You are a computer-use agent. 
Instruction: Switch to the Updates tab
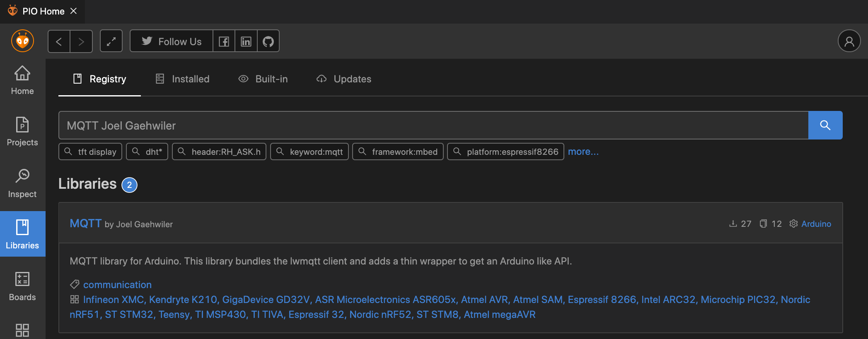click(x=344, y=79)
